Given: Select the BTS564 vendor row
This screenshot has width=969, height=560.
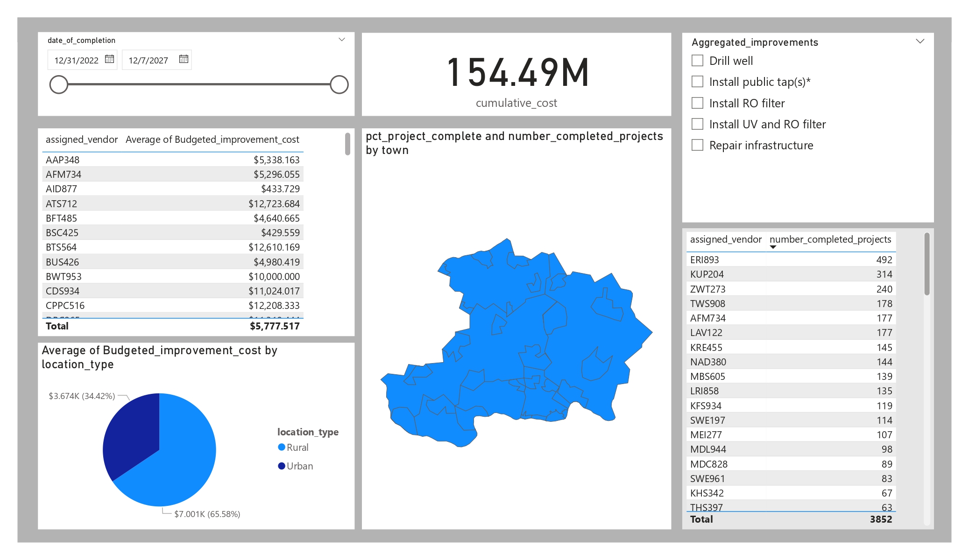Looking at the screenshot, I should click(x=173, y=247).
